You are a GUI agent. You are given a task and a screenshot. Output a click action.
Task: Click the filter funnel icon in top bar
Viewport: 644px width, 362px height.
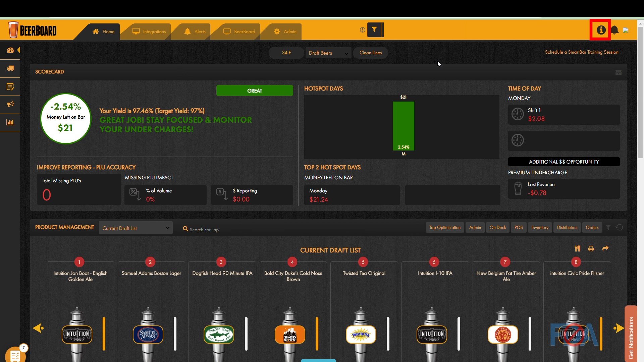point(374,30)
